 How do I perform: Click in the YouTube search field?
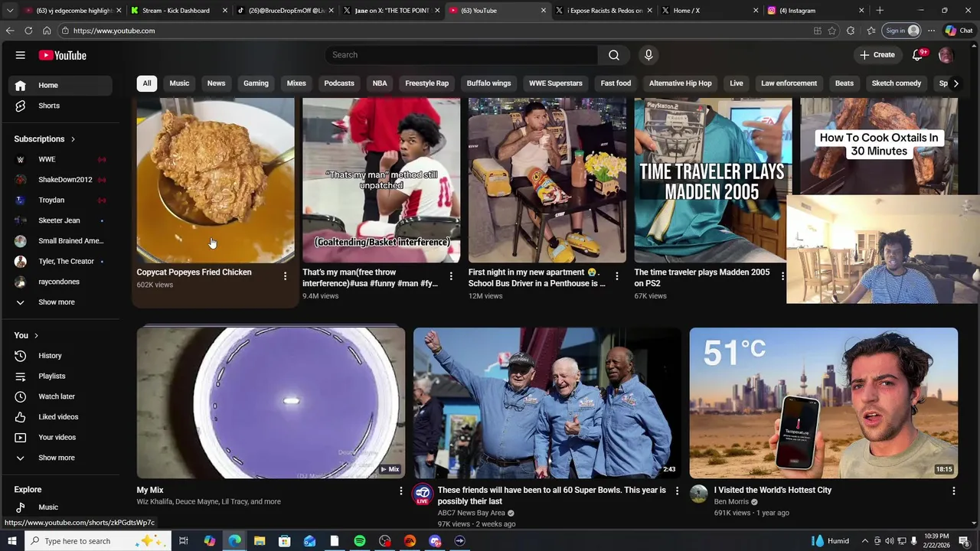coord(462,55)
